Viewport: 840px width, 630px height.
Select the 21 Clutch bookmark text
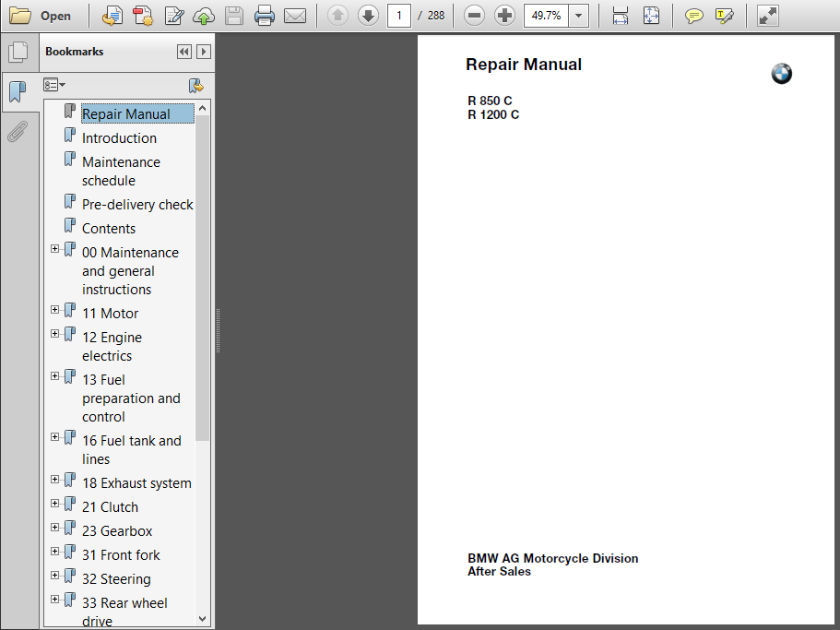click(x=110, y=507)
